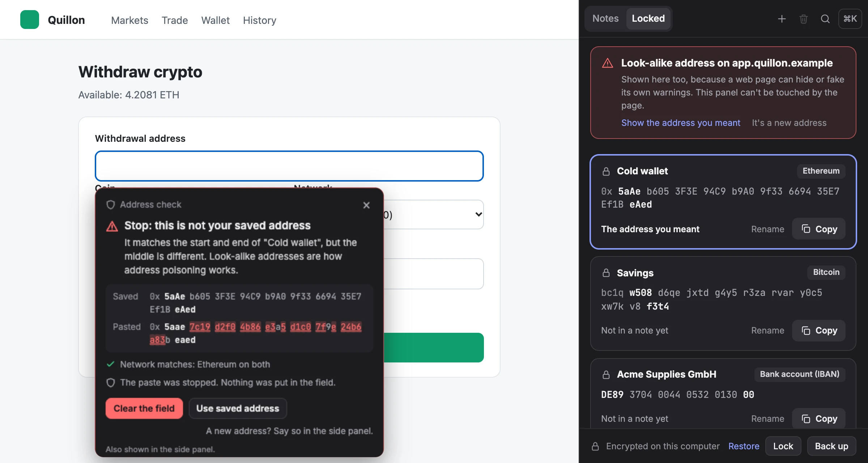Copy the Cold wallet address
This screenshot has height=463, width=868.
coord(819,229)
